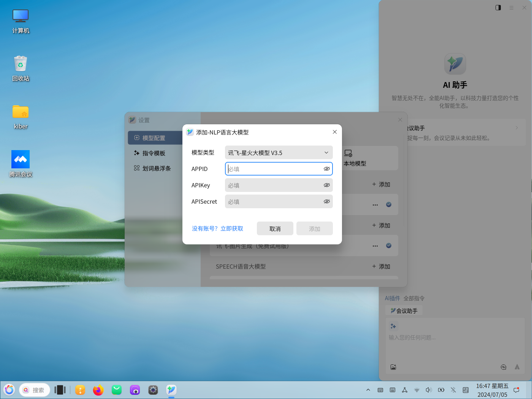Open more options for 讯飞-图片生成 row
The height and width of the screenshot is (399, 532).
tap(375, 246)
